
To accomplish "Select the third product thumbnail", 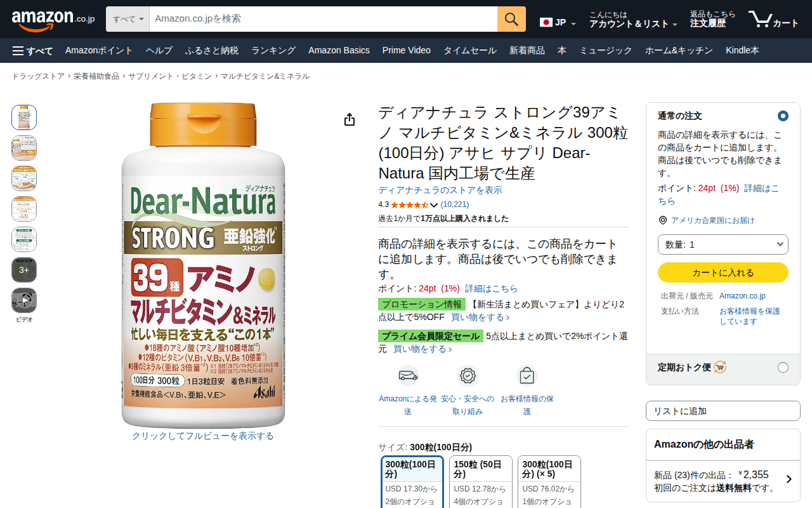I will 24,178.
